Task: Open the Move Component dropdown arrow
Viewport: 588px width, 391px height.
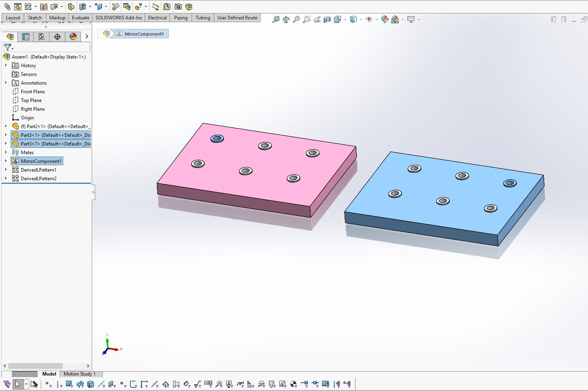Action: pyautogui.click(x=62, y=7)
